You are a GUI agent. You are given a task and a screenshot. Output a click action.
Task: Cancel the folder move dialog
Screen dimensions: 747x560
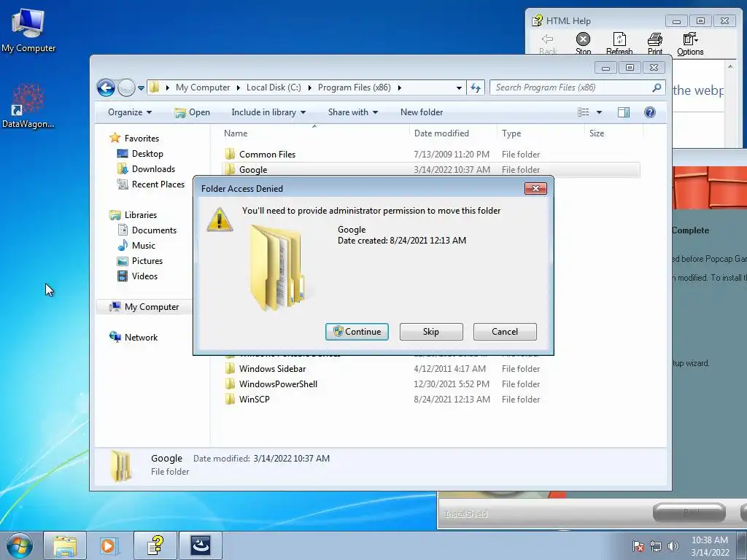pos(505,332)
